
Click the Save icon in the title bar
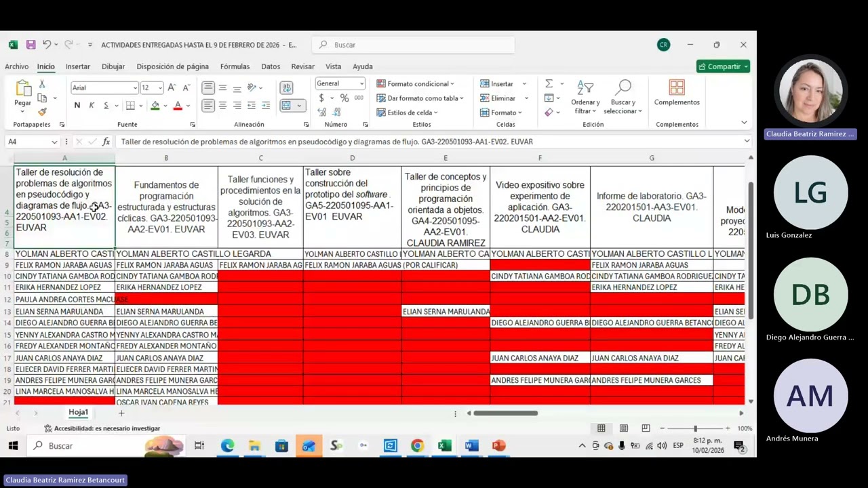pos(31,45)
